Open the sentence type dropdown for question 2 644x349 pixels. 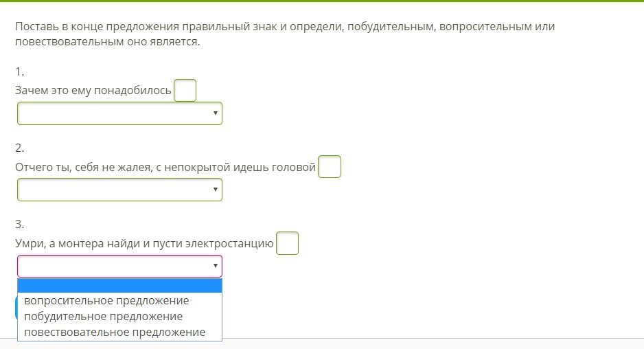click(119, 190)
